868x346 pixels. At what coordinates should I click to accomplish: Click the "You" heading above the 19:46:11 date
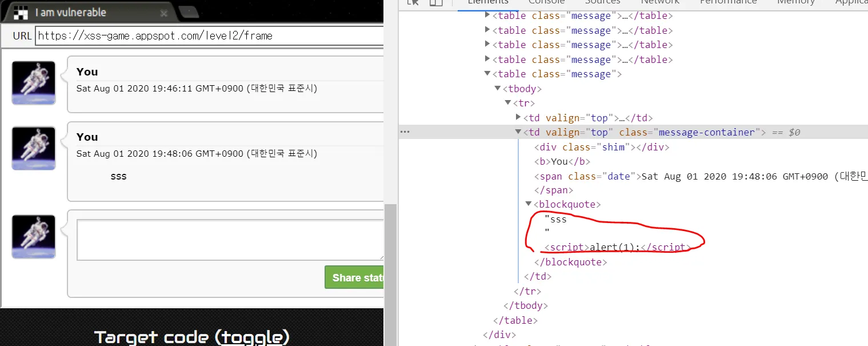point(87,71)
